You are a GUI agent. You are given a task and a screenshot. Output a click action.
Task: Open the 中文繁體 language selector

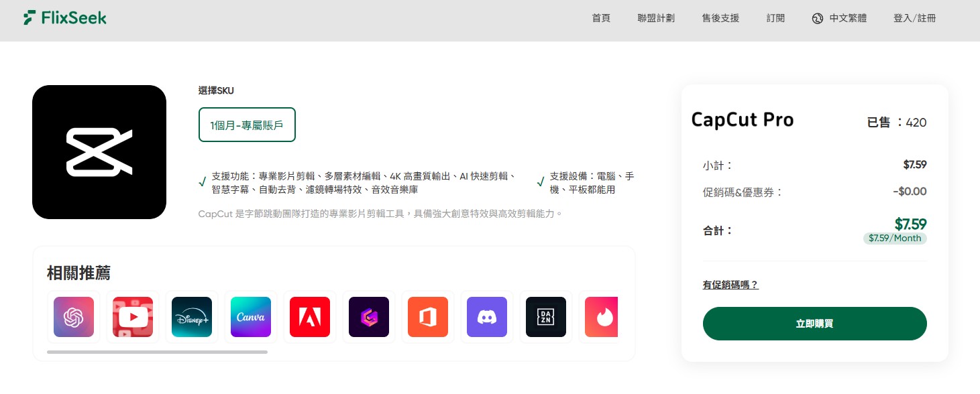point(839,18)
